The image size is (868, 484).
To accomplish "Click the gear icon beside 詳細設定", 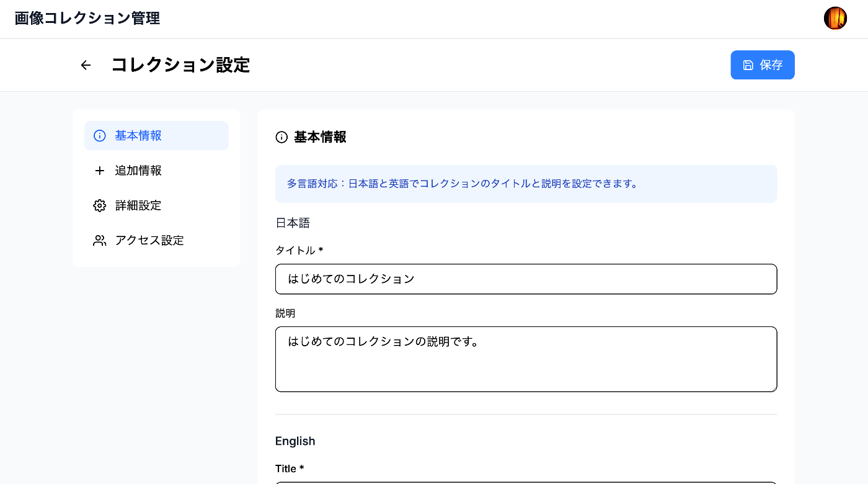I will tap(99, 205).
